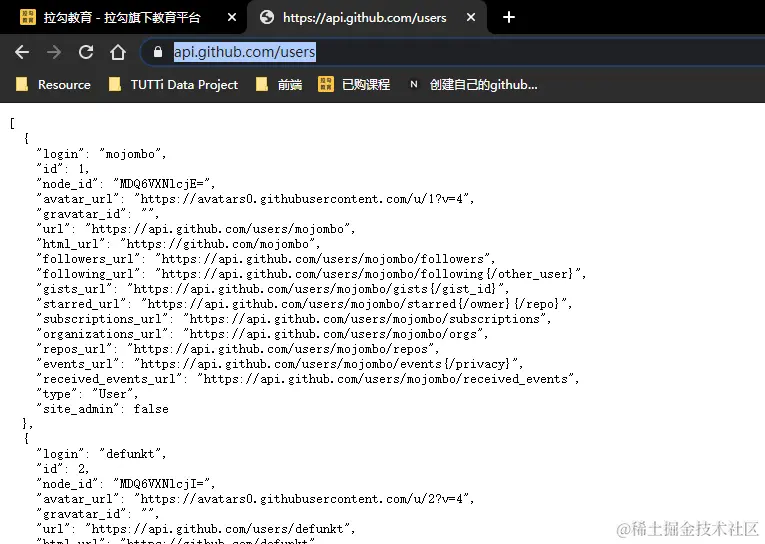Select the https://api.github.com/users tab
Screen dimensions: 765x544
click(x=367, y=18)
